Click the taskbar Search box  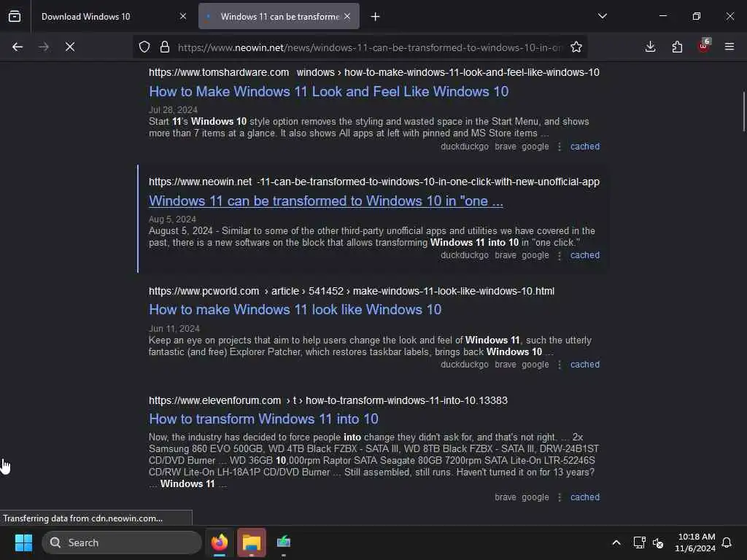[x=122, y=542]
